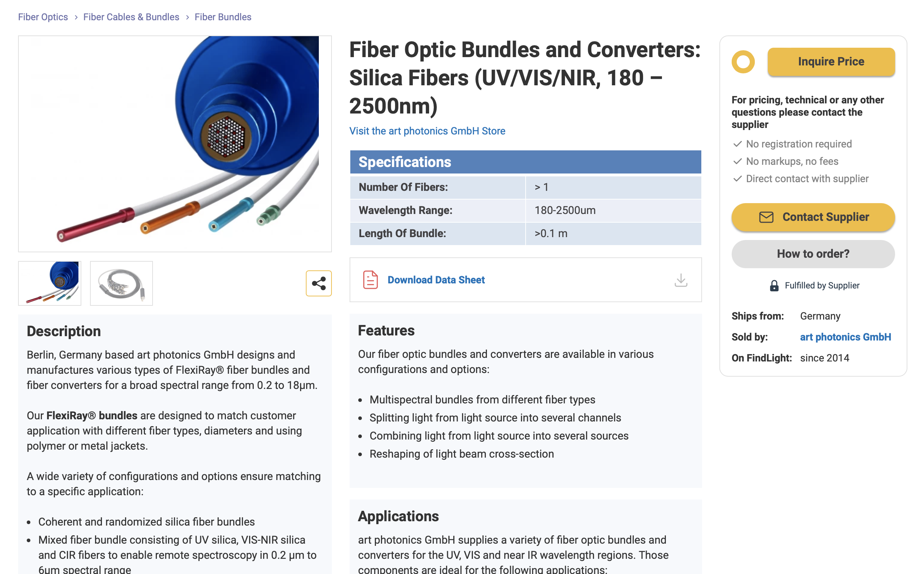Click the download data sheet icon
924x574 pixels.
[681, 280]
